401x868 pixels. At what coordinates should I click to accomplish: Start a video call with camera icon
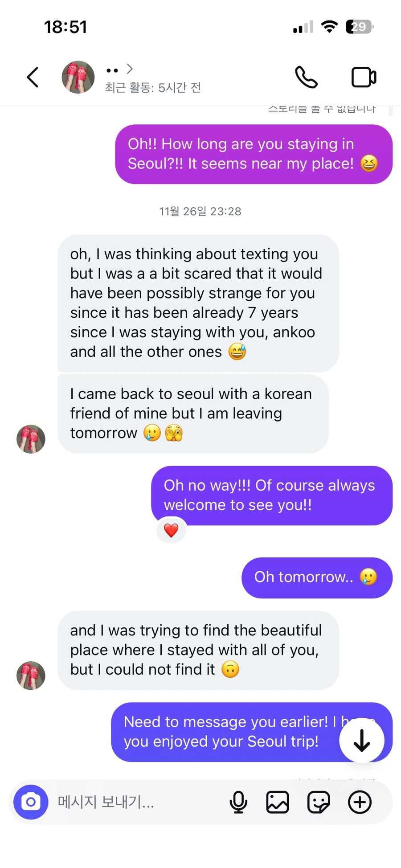click(364, 77)
